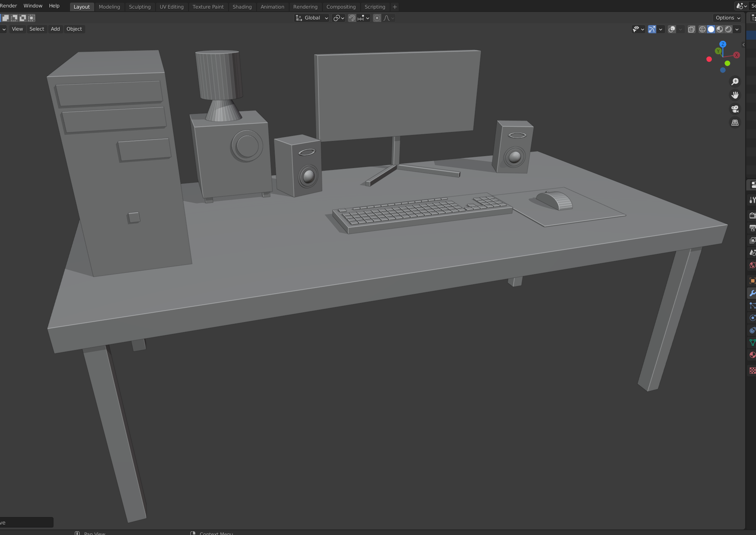Open the viewport shading options arrow
Image resolution: width=756 pixels, height=535 pixels.
(x=737, y=29)
